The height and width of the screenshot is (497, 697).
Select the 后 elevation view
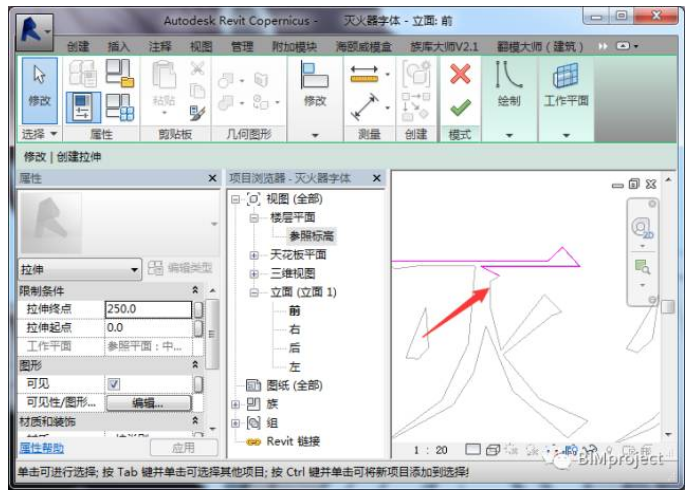294,348
